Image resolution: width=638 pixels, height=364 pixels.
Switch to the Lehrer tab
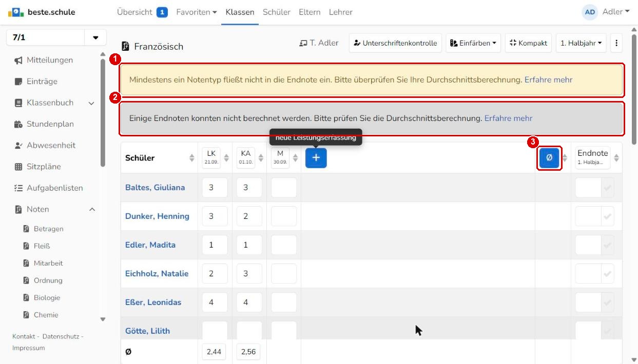click(341, 12)
